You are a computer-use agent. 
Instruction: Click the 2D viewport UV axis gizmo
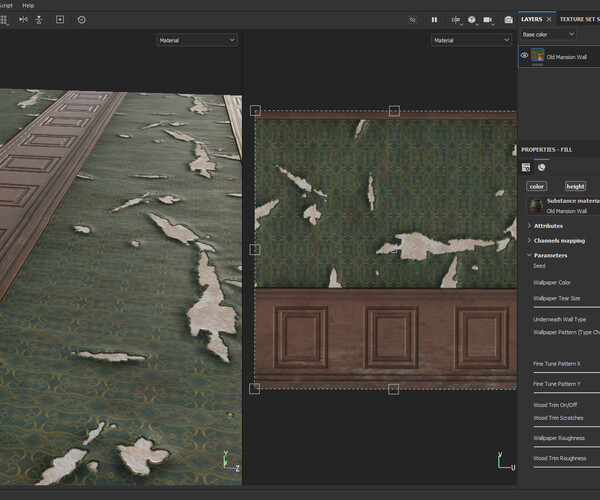click(506, 461)
